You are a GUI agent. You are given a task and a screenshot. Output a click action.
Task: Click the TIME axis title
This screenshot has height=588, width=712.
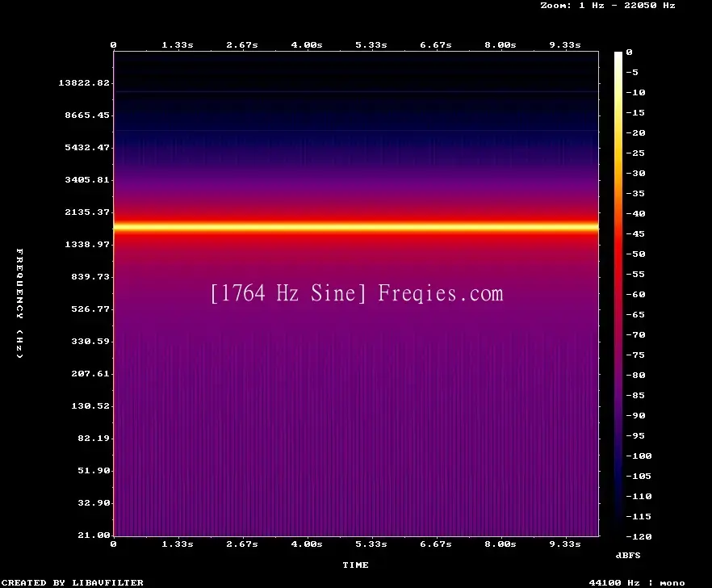(355, 565)
